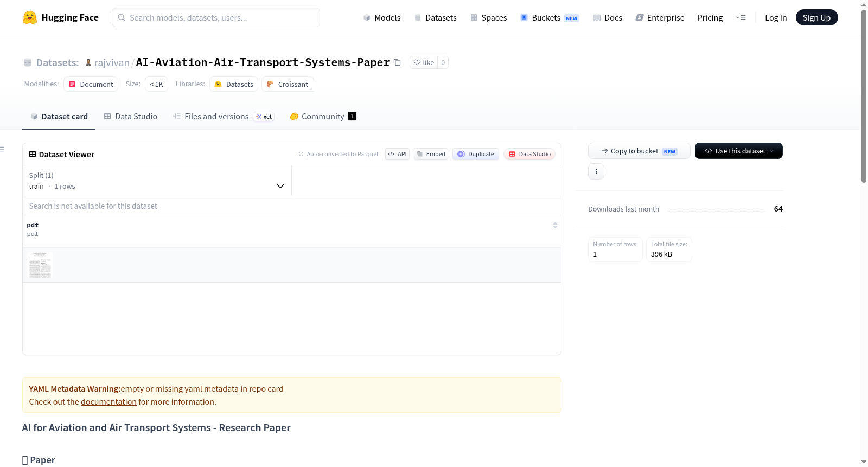Click the Total file size value 396 kB
Screen dimensions: 868x467
pos(661,254)
